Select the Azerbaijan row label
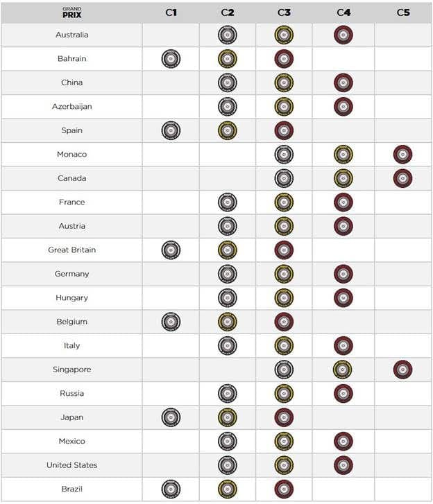This screenshot has width=433, height=504. [x=71, y=106]
